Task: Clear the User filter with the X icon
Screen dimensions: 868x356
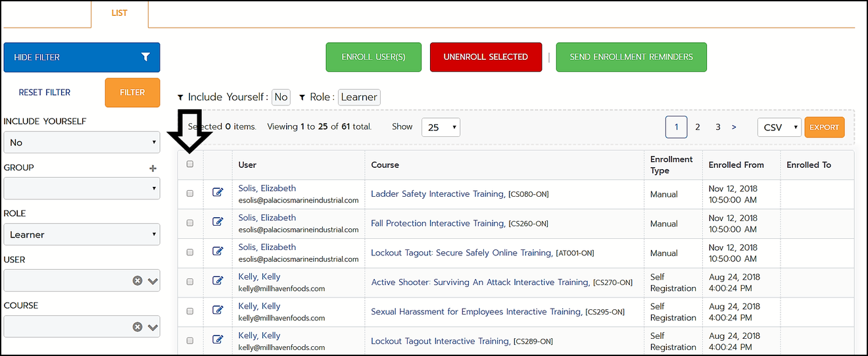Action: tap(137, 281)
